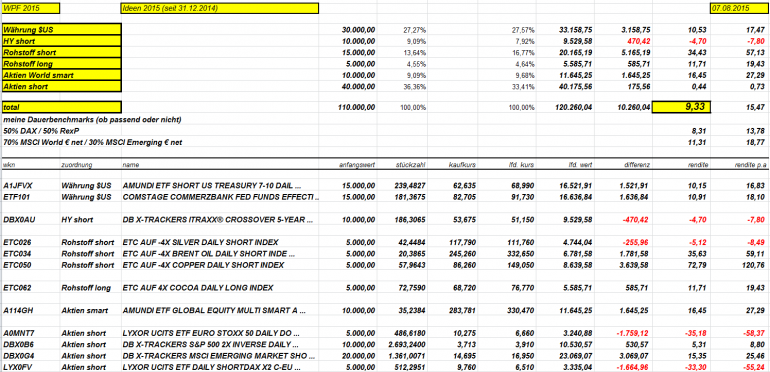Select the WPF 2015 title cell
The height and width of the screenshot is (372, 770).
point(31,8)
